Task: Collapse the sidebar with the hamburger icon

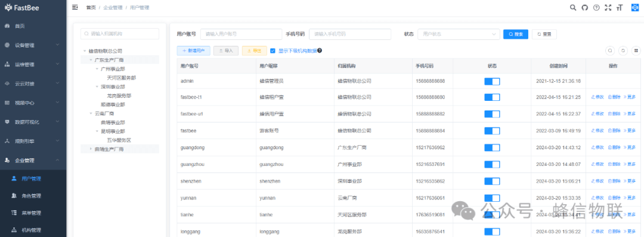Action: point(75,7)
